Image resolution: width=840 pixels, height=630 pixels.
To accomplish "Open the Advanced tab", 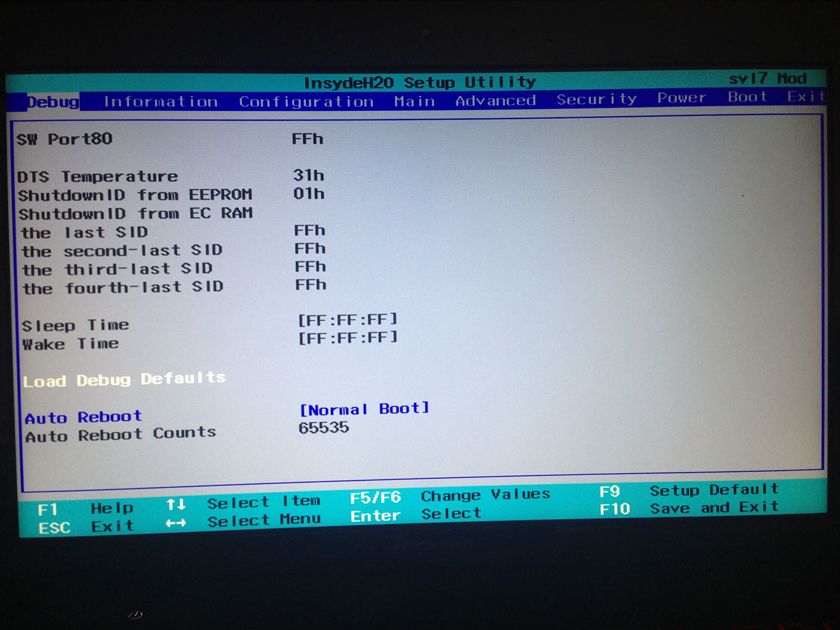I will (x=495, y=100).
